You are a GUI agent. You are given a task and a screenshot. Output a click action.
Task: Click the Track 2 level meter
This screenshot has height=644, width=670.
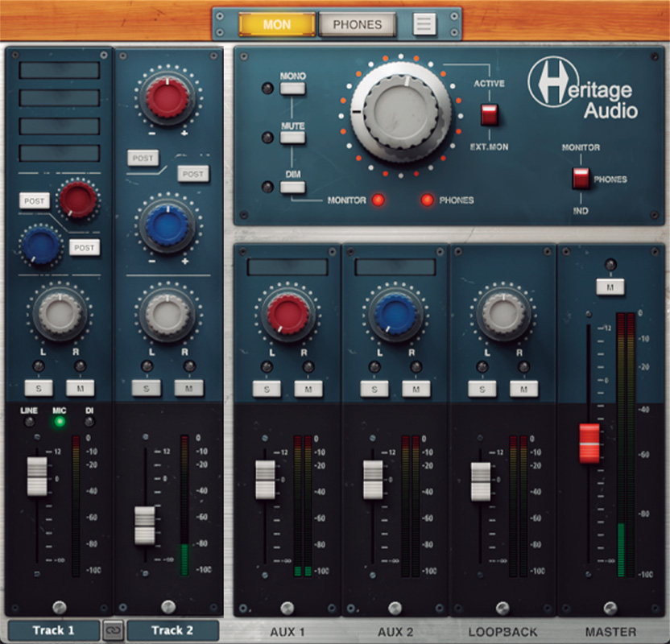(x=184, y=506)
